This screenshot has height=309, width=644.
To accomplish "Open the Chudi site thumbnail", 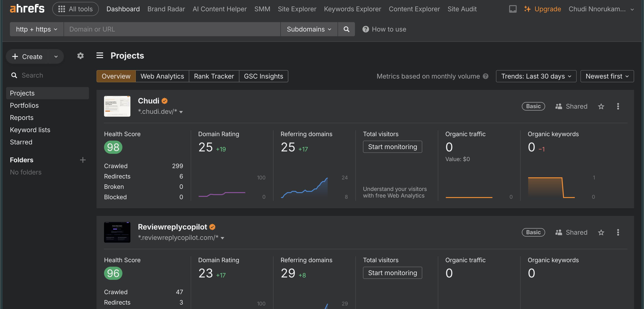I will (x=117, y=106).
